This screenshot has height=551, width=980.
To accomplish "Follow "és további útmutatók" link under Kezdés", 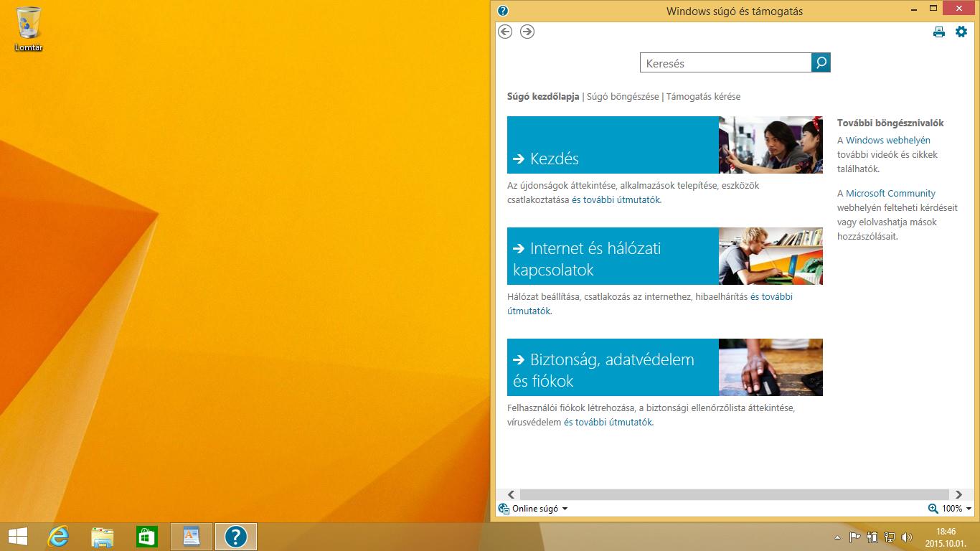I will coord(616,200).
